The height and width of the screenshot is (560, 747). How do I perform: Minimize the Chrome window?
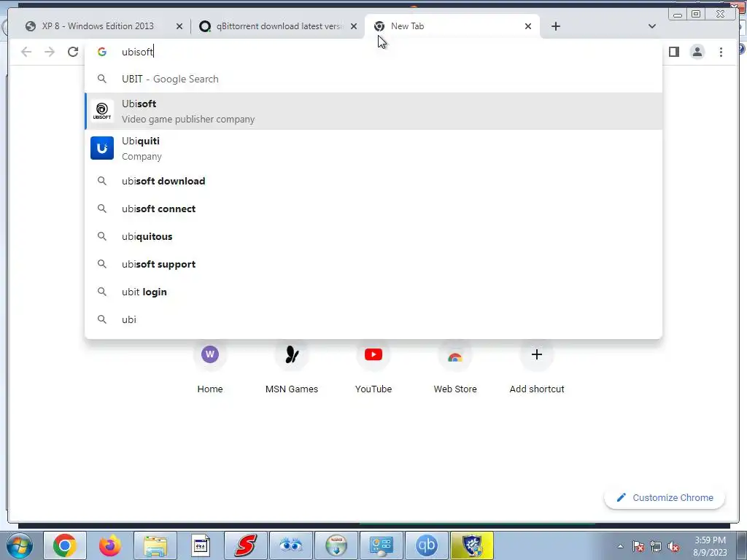click(678, 14)
